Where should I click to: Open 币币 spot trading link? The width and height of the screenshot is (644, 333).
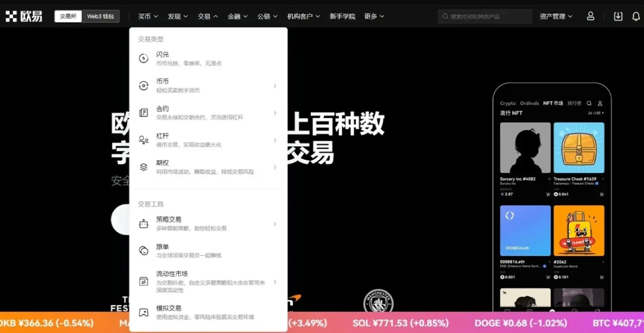click(163, 81)
